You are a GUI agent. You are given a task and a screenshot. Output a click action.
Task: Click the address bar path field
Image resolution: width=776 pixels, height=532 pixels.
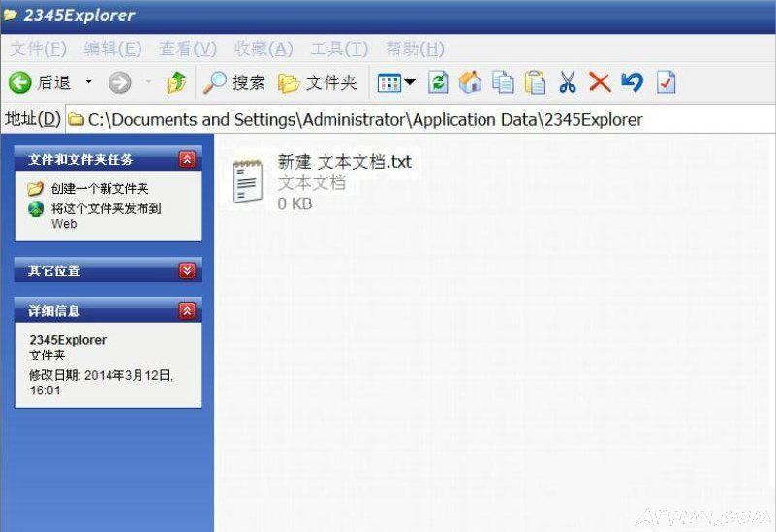pyautogui.click(x=420, y=119)
